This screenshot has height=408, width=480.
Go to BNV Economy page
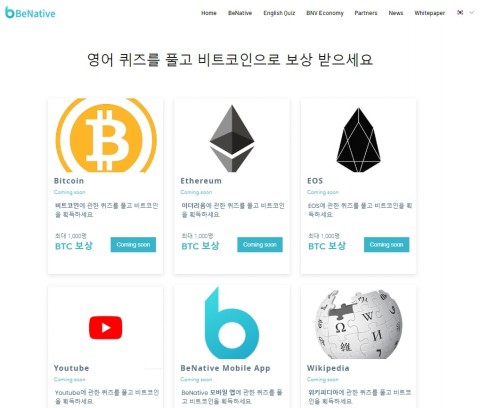click(x=325, y=13)
